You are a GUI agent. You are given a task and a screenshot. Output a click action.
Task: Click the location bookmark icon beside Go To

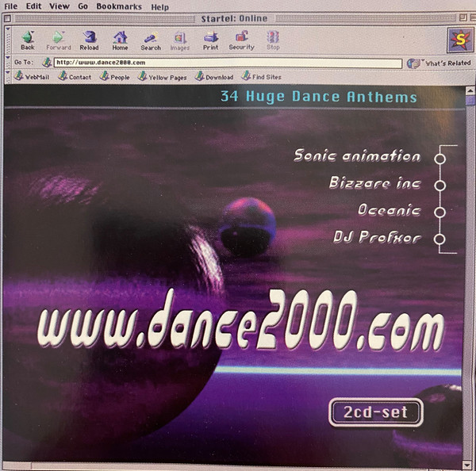coord(47,63)
